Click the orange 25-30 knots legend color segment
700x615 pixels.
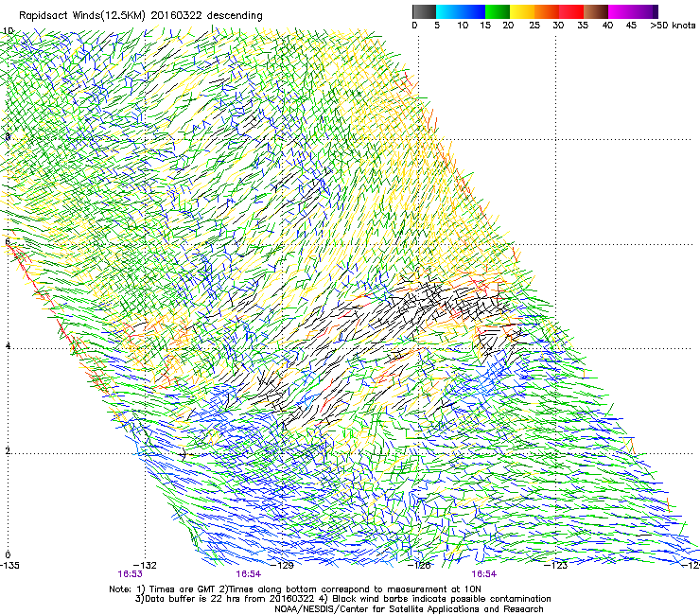coord(547,11)
